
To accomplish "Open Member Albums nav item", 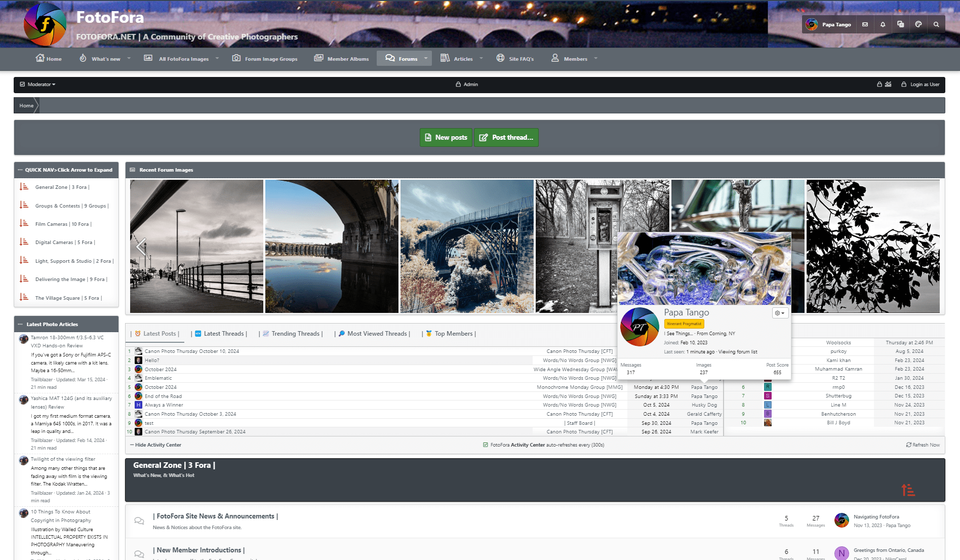I will (341, 59).
